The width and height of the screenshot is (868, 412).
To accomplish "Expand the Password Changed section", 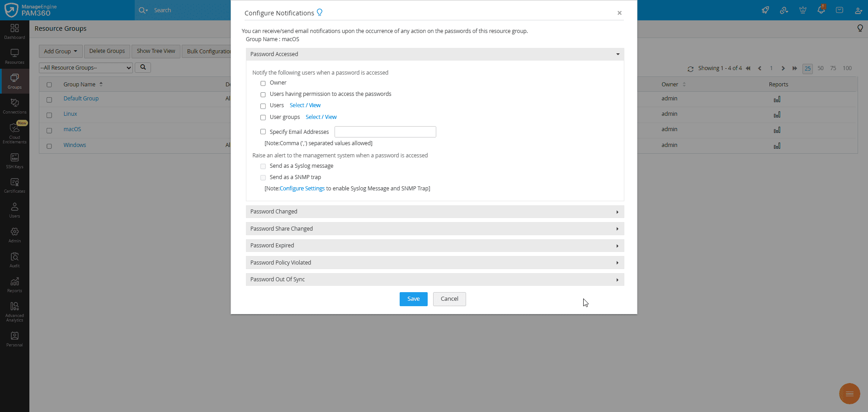I will click(x=434, y=211).
